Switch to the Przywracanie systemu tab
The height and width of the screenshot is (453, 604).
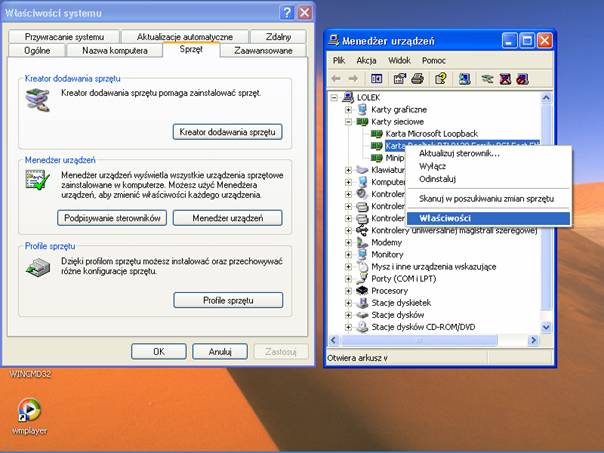tap(64, 37)
